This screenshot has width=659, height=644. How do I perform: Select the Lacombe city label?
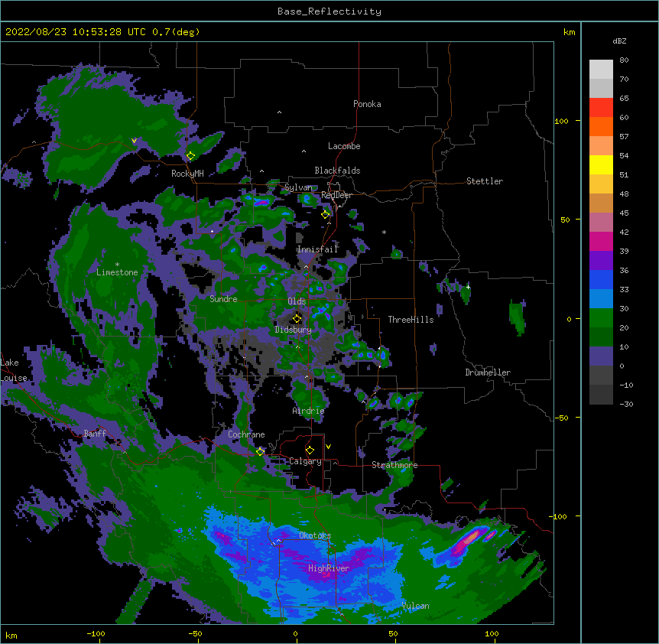[344, 146]
